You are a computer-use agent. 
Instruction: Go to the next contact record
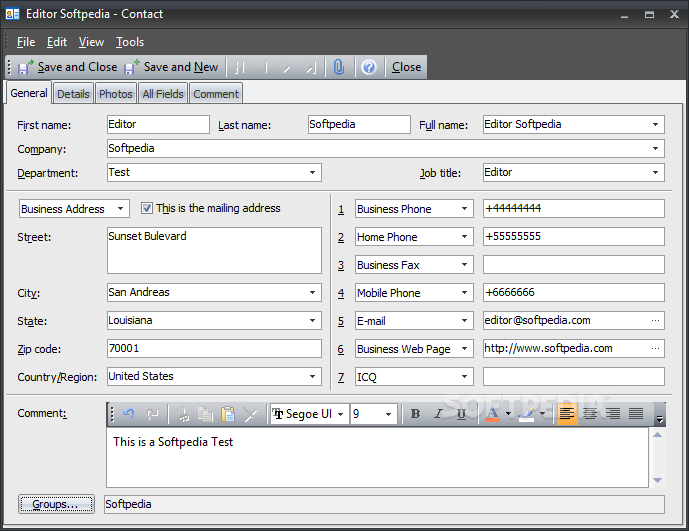click(x=286, y=67)
